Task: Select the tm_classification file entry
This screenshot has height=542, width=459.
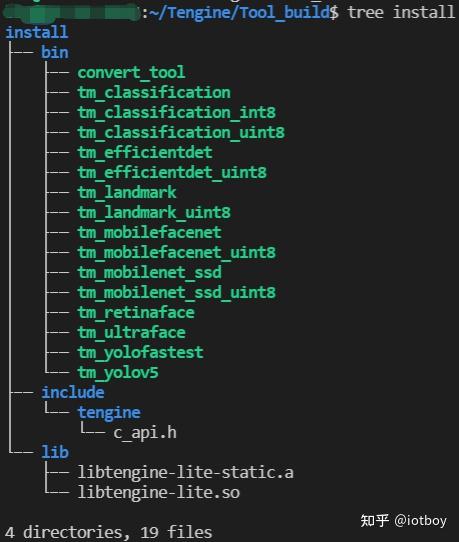Action: [154, 93]
